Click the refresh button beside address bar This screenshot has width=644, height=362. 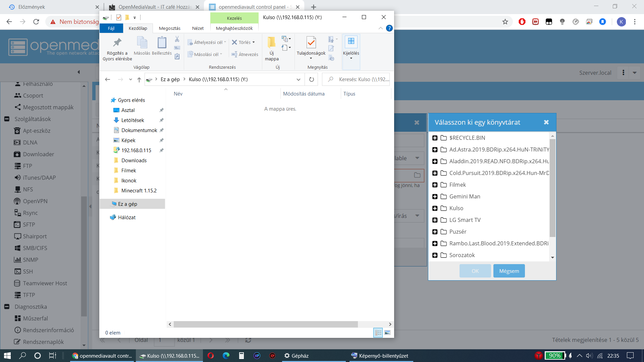coord(311,79)
